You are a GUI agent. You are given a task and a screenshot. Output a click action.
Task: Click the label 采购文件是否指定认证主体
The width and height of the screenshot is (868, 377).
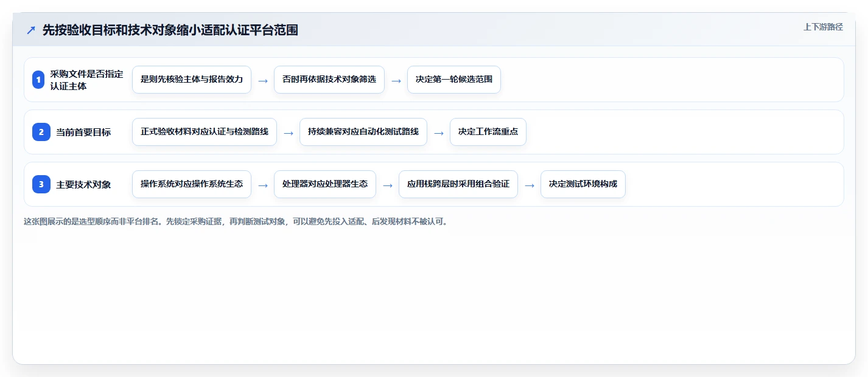[87, 80]
